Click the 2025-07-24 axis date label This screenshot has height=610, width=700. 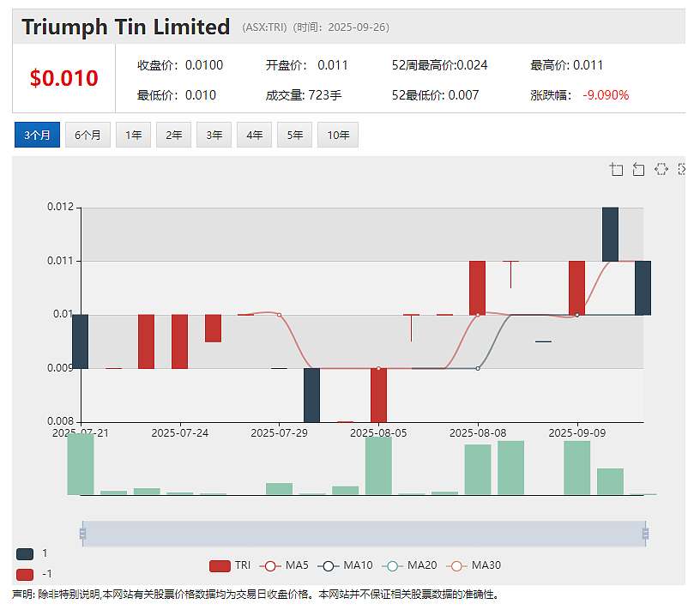pos(180,432)
